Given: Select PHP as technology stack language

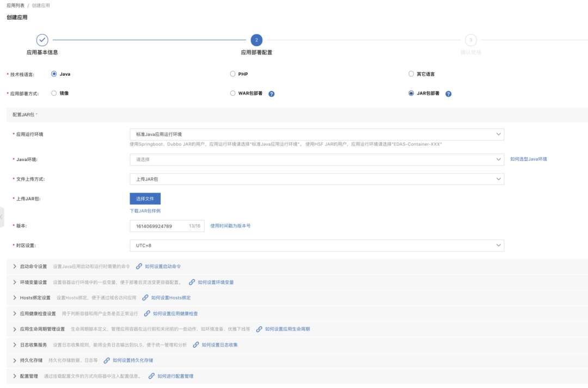Looking at the screenshot, I should coord(232,74).
